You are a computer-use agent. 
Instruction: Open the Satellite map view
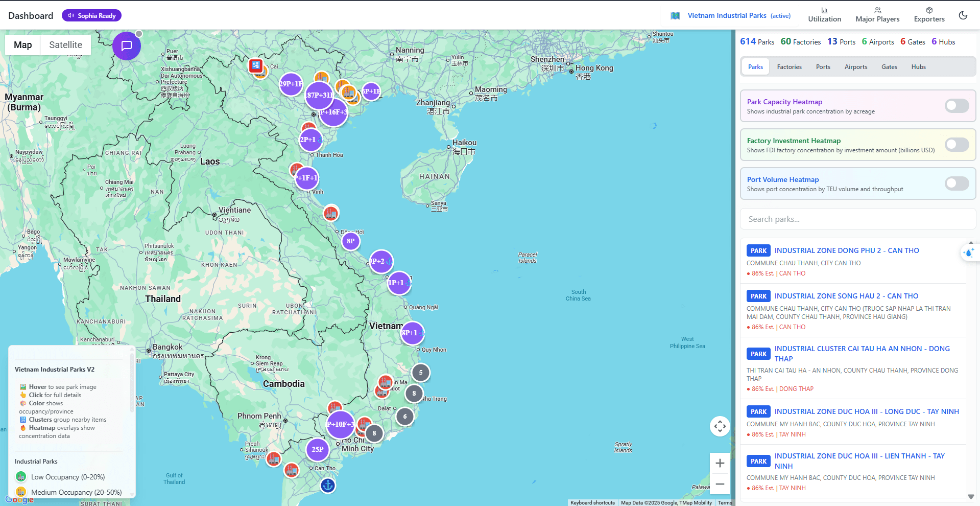(x=65, y=45)
